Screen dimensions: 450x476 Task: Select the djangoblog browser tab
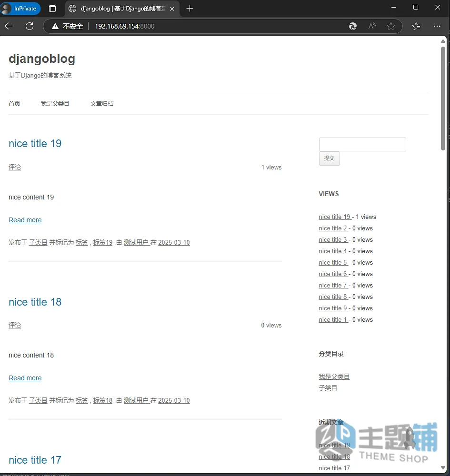coord(122,9)
